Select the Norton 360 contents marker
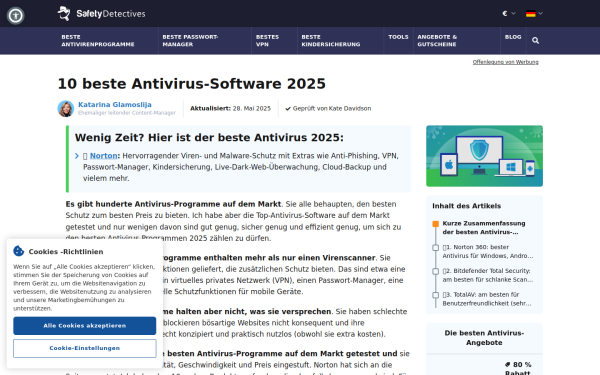 pyautogui.click(x=435, y=248)
